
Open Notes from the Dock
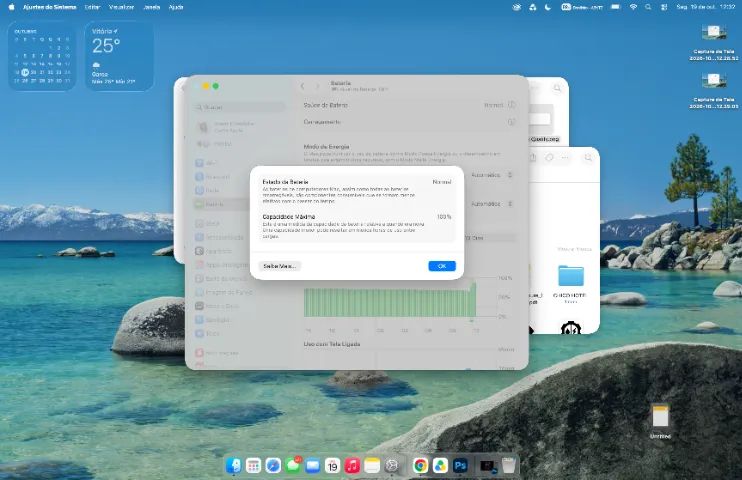click(x=372, y=466)
